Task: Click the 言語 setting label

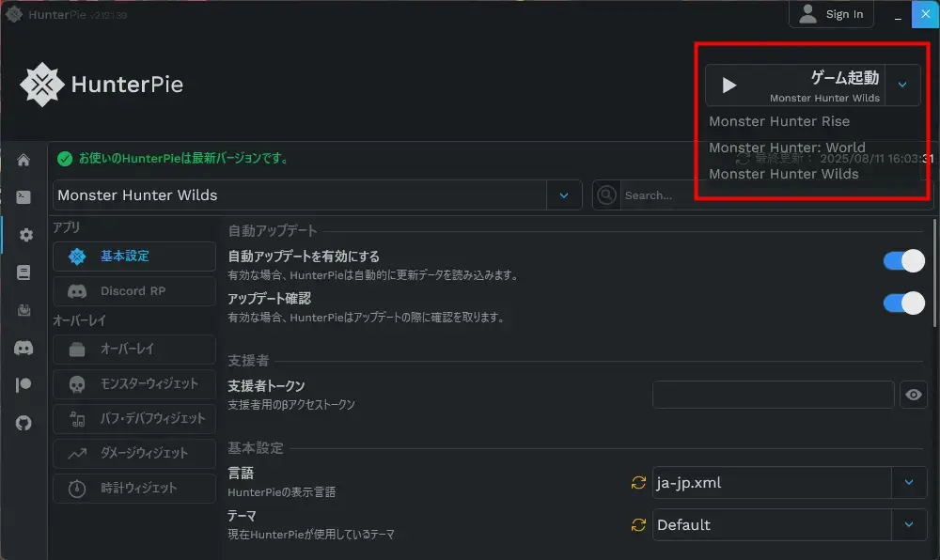Action: tap(241, 474)
